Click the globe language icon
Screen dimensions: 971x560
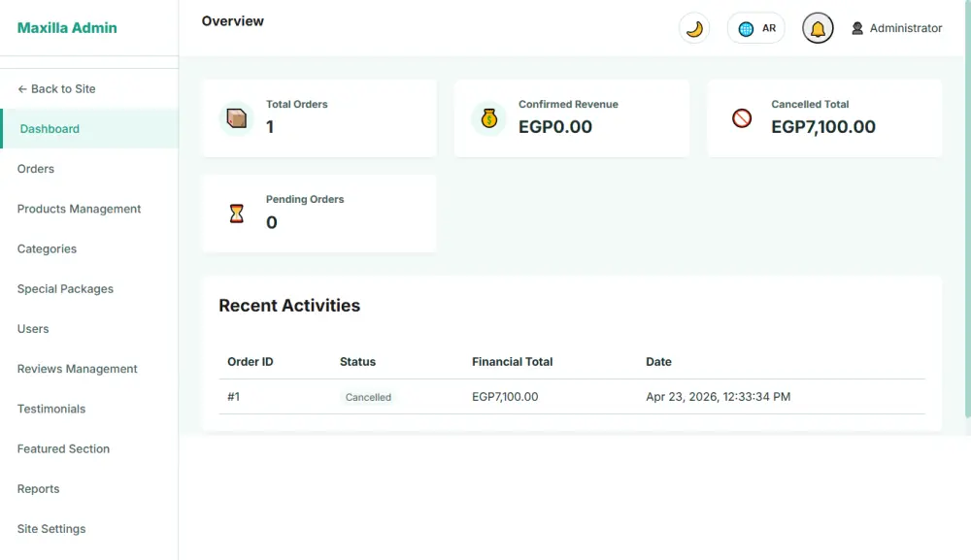[746, 28]
